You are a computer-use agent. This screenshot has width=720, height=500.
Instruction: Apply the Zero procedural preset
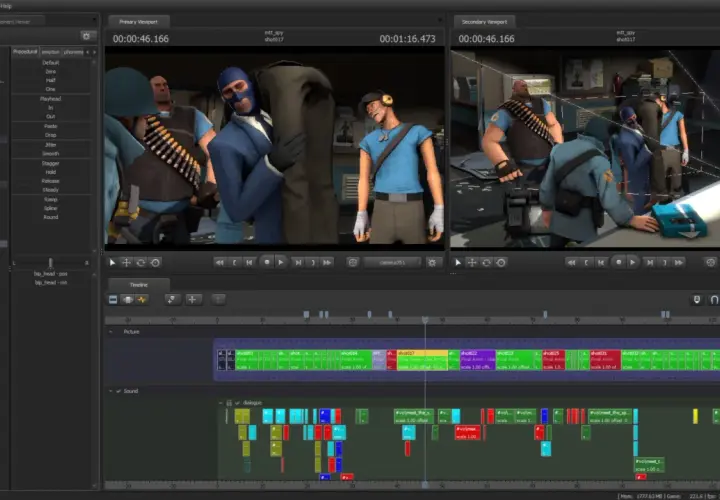(51, 72)
